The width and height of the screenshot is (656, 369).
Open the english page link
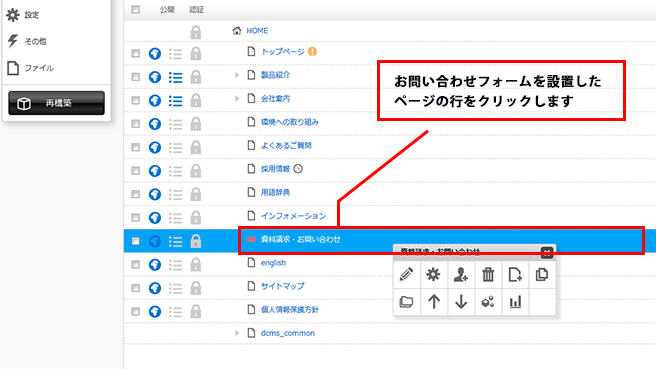coord(273,263)
